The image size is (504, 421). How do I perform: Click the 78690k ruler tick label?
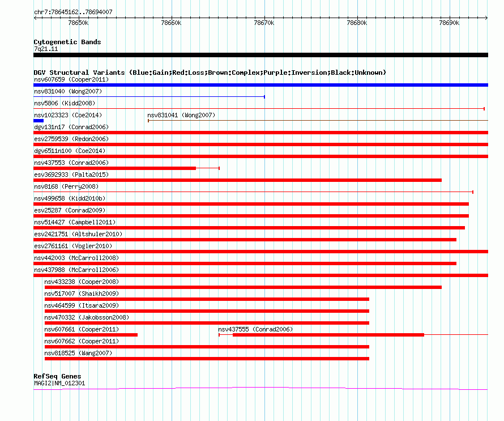449,23
